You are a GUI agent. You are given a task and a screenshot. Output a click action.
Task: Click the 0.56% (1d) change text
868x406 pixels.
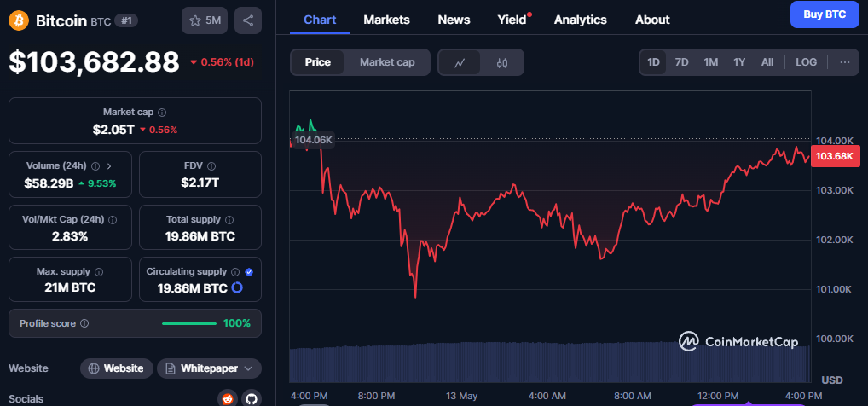227,62
